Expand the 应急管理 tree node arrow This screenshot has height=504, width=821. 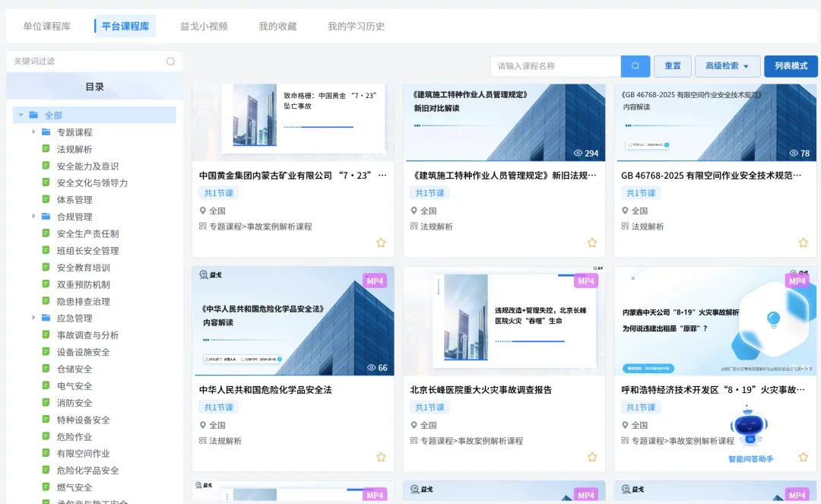pos(33,318)
